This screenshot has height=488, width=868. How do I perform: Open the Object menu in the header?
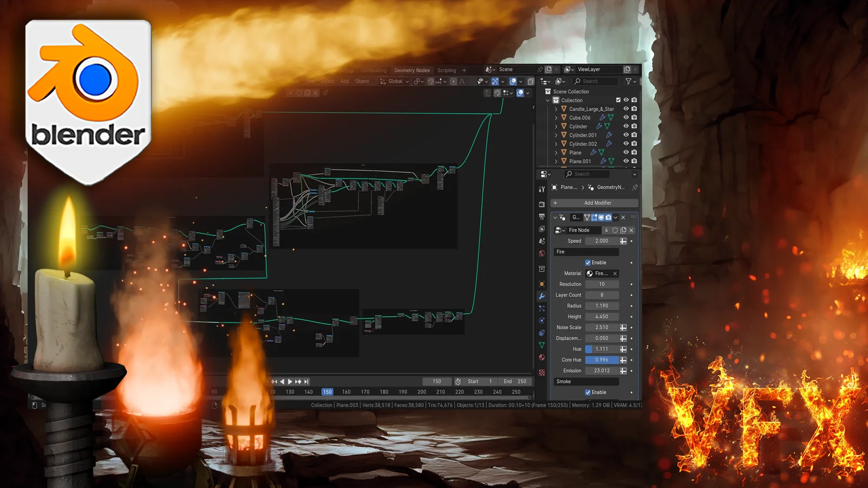(361, 81)
